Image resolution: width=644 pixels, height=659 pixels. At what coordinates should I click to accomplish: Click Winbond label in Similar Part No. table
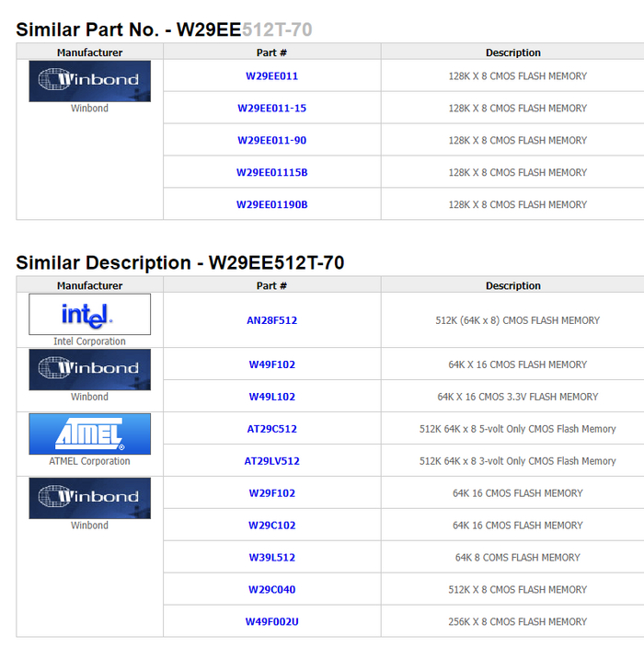pos(89,108)
